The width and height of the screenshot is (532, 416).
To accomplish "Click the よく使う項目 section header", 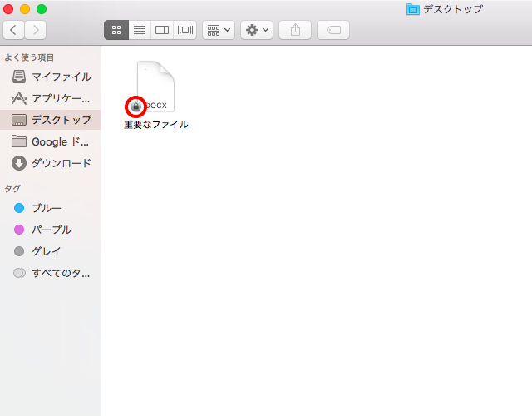I will point(30,57).
